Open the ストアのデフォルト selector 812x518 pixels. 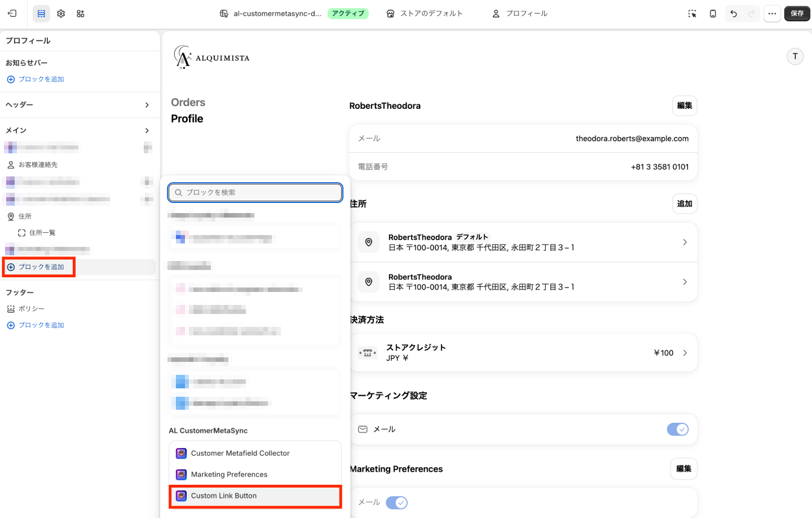point(425,14)
